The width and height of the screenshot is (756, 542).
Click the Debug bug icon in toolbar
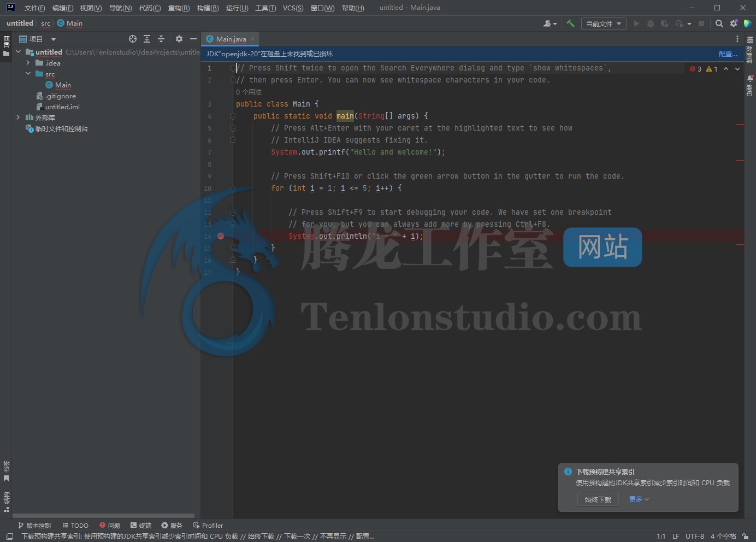pos(650,23)
